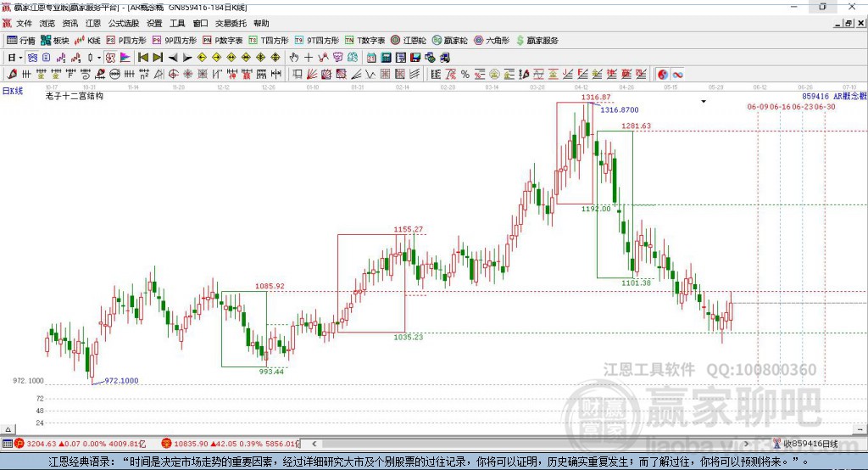
Task: Select the red pencil drawing tool
Action: (12, 75)
